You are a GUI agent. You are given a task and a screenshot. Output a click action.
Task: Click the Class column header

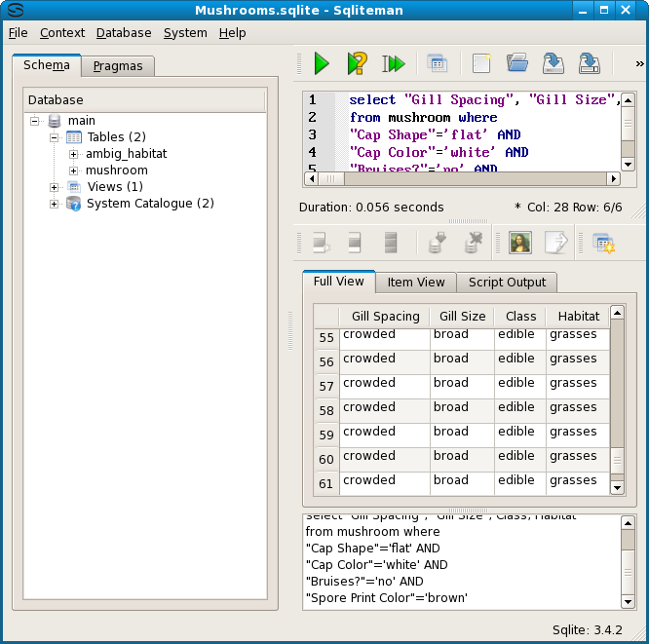[520, 317]
